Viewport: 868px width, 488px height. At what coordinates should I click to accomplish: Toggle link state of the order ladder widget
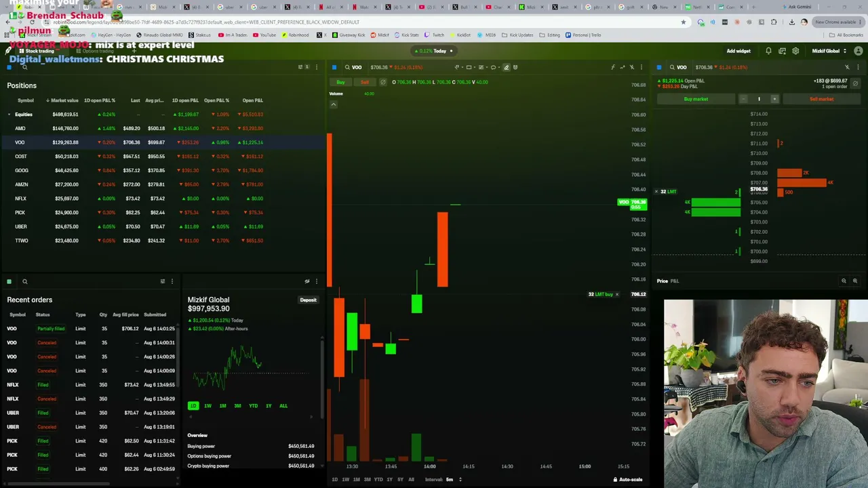(x=847, y=67)
